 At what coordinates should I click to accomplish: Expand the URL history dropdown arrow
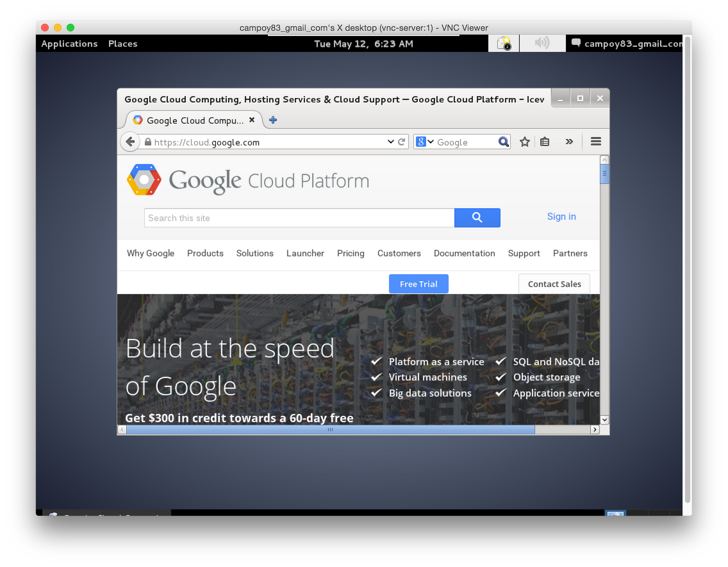point(391,142)
